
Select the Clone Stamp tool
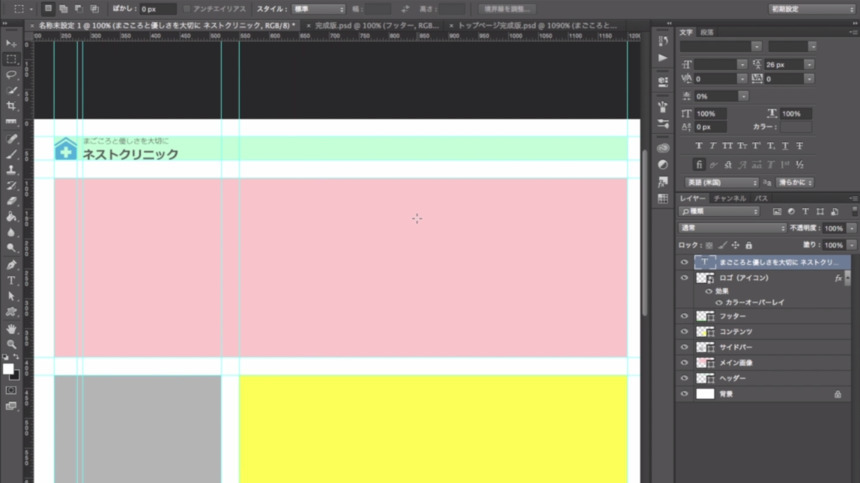11,170
